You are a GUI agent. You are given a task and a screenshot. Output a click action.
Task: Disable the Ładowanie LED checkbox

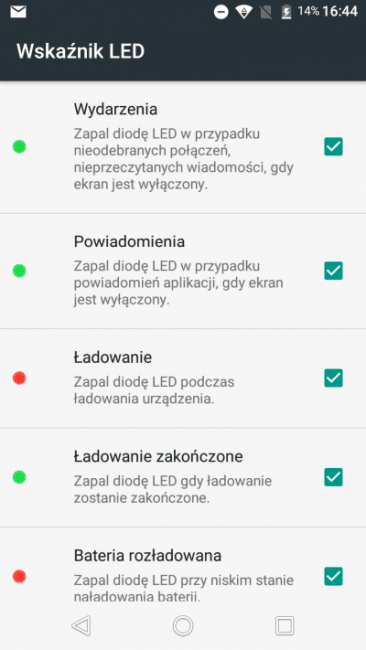pyautogui.click(x=333, y=378)
